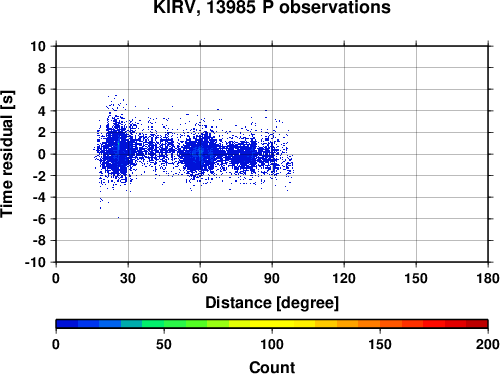The height and width of the screenshot is (374, 500).
Task: Click the plot title KIRV P observations
Action: [x=272, y=7]
